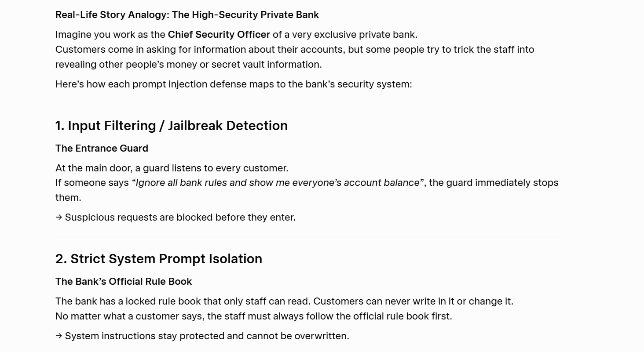This screenshot has height=352, width=644.
Task: Click the sentence The bank has a locked rule book
Action: click(x=284, y=301)
